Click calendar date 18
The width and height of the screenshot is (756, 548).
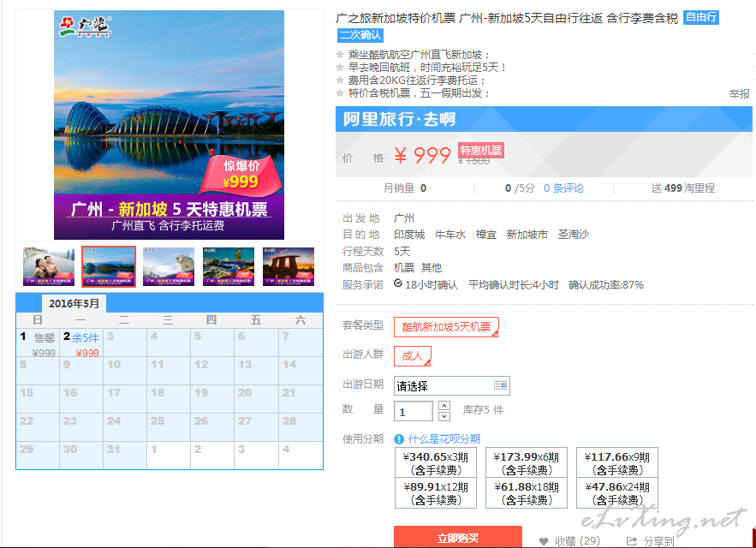click(169, 399)
